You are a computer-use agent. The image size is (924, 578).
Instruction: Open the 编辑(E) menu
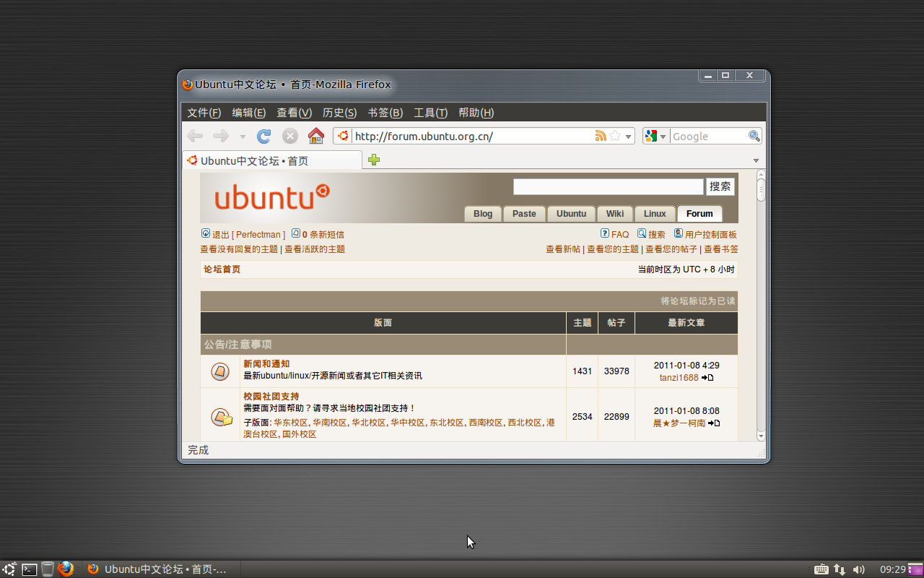click(x=249, y=113)
